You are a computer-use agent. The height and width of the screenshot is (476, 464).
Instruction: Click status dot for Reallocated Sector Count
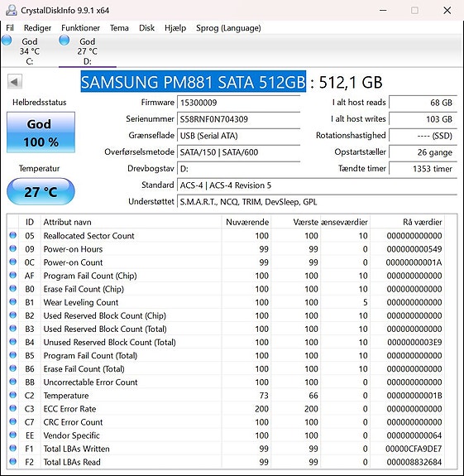pos(12,235)
